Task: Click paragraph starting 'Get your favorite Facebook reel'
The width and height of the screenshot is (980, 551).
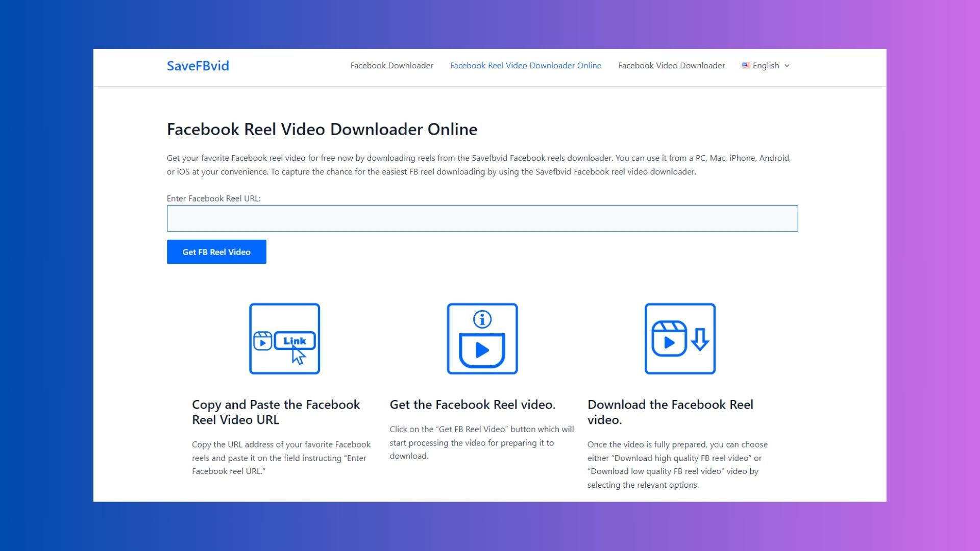Action: (479, 165)
